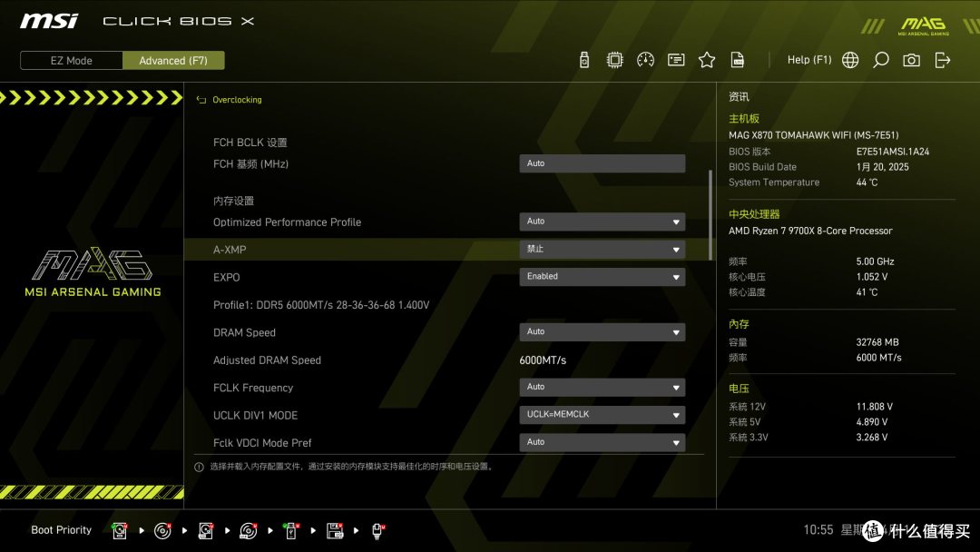Click the FCH base clock Auto field
The image size is (980, 552).
[602, 163]
